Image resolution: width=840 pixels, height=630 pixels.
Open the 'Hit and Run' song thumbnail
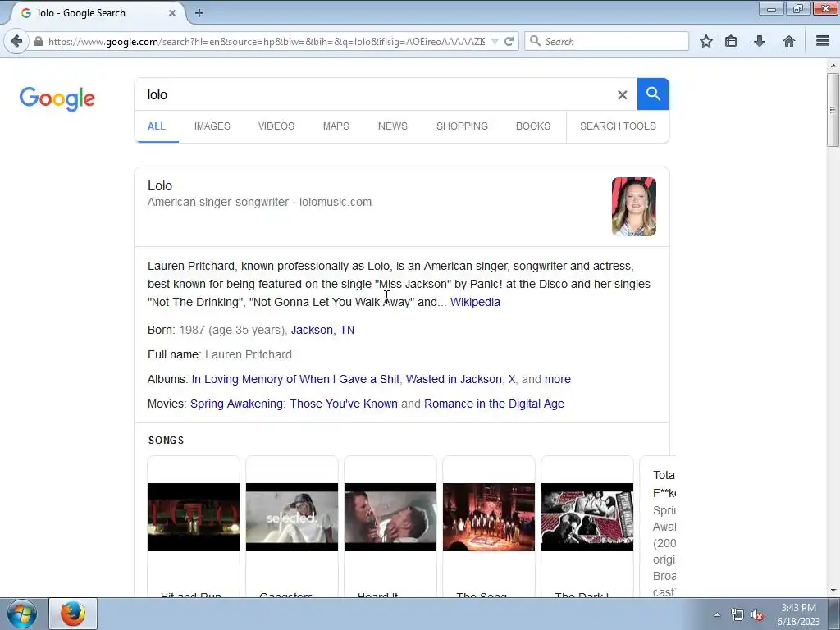[x=194, y=517]
